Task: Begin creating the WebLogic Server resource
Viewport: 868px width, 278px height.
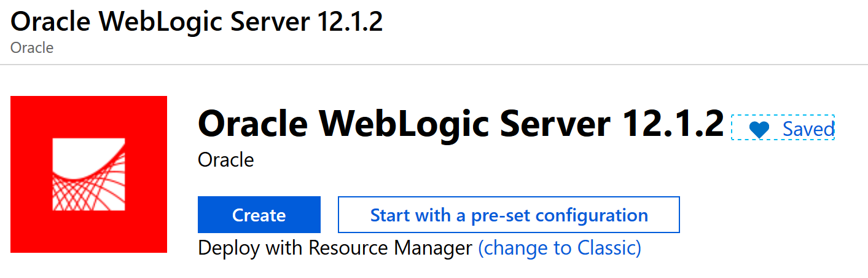Action: pyautogui.click(x=259, y=215)
